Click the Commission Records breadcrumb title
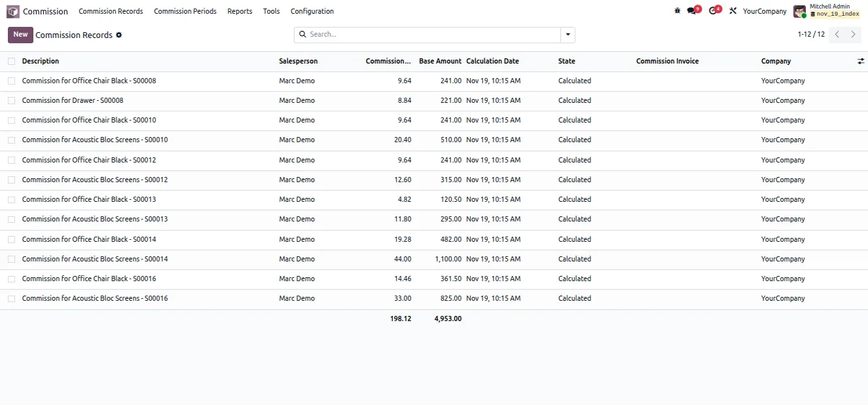Screen dimensions: 868x405 74,35
